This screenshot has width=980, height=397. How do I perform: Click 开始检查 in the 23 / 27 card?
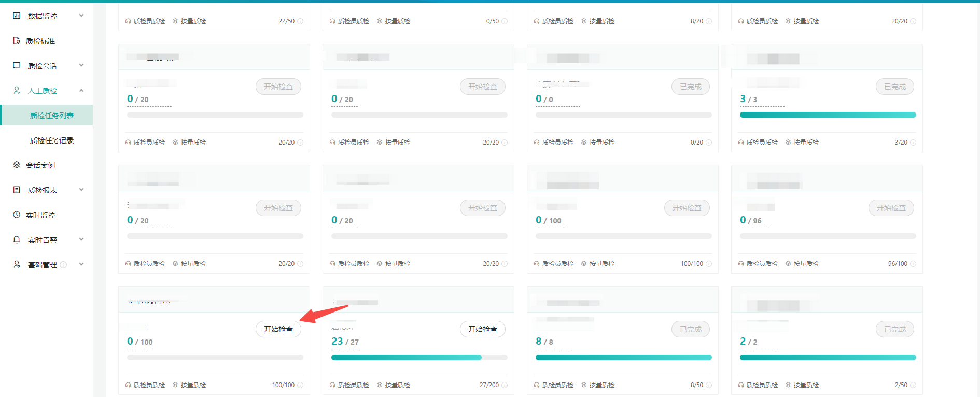[483, 329]
